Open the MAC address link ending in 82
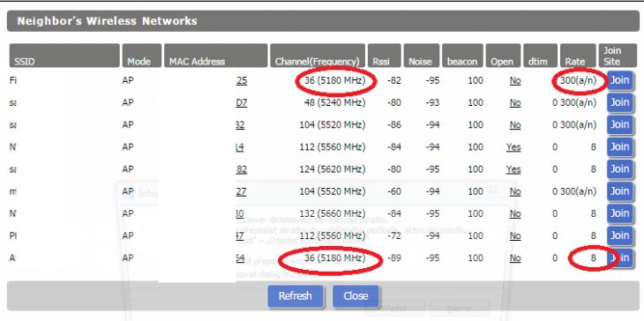The width and height of the screenshot is (644, 321). click(x=242, y=169)
